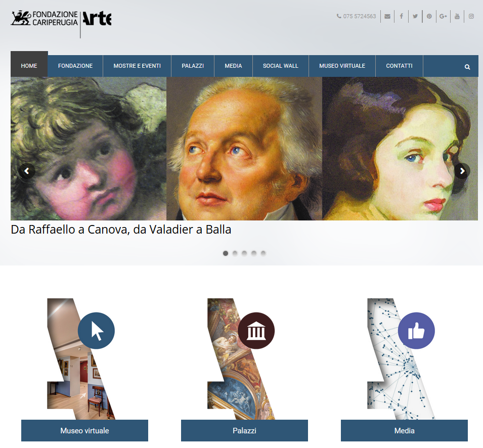483x448 pixels.
Task: Open the YouTube icon in header
Action: 457,16
